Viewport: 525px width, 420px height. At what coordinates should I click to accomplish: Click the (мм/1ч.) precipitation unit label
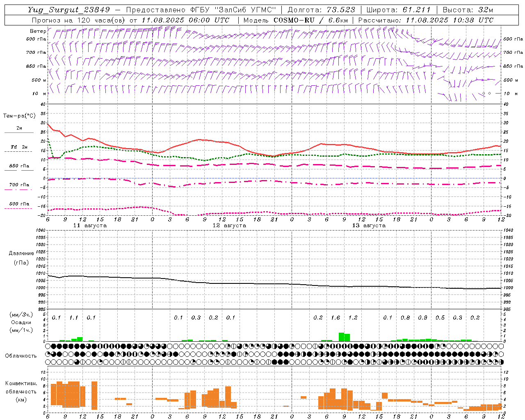[x=21, y=330]
